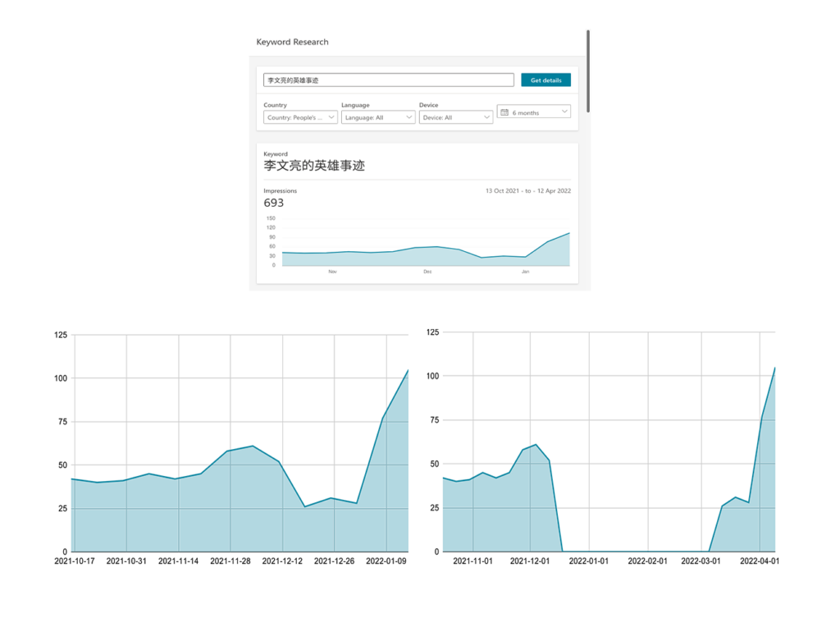The image size is (840, 618).
Task: Expand the Device: All dropdown
Action: (455, 117)
